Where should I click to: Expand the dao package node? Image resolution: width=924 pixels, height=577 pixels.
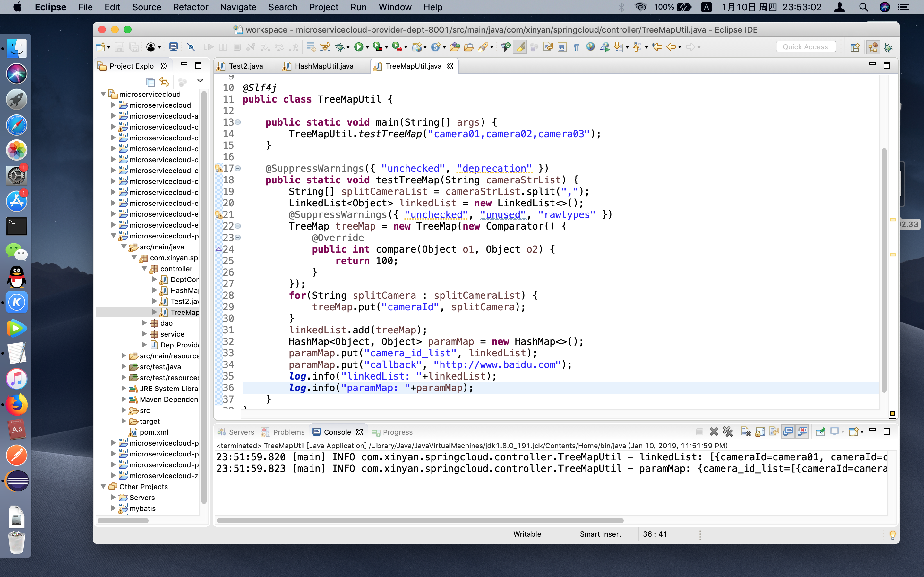(x=144, y=323)
